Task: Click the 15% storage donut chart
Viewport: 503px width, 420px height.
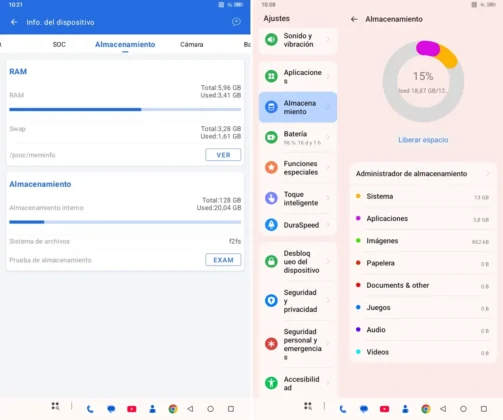Action: [423, 81]
